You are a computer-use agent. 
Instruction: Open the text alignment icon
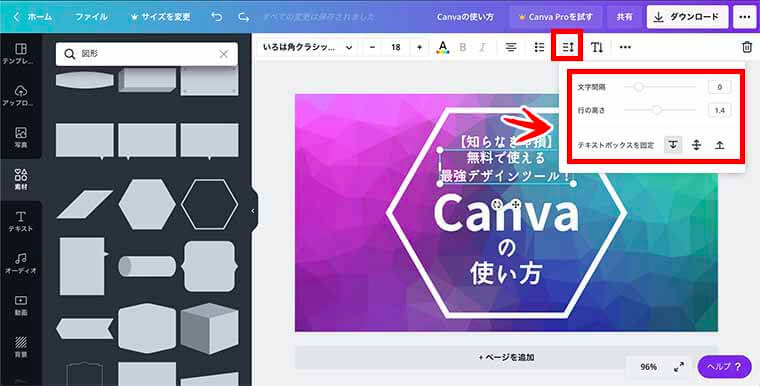click(x=510, y=47)
